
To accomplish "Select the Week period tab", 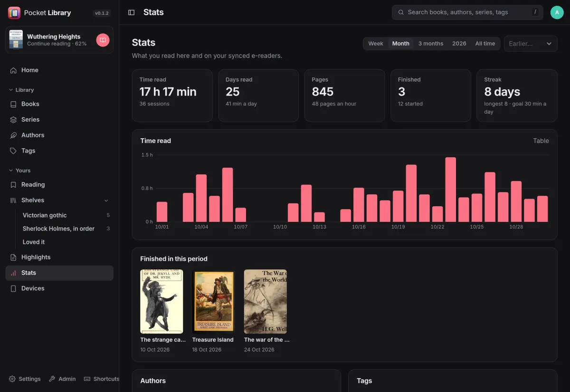I will [x=376, y=43].
